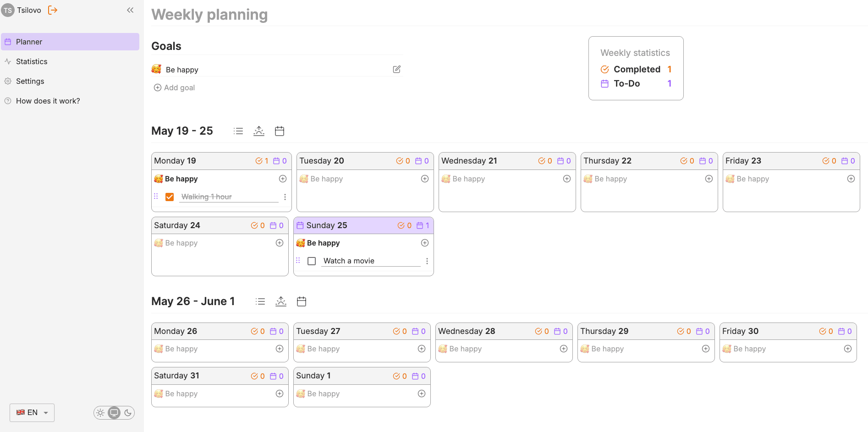Image resolution: width=868 pixels, height=432 pixels.
Task: Add task to Be happy on Tuesday 20
Action: click(425, 179)
